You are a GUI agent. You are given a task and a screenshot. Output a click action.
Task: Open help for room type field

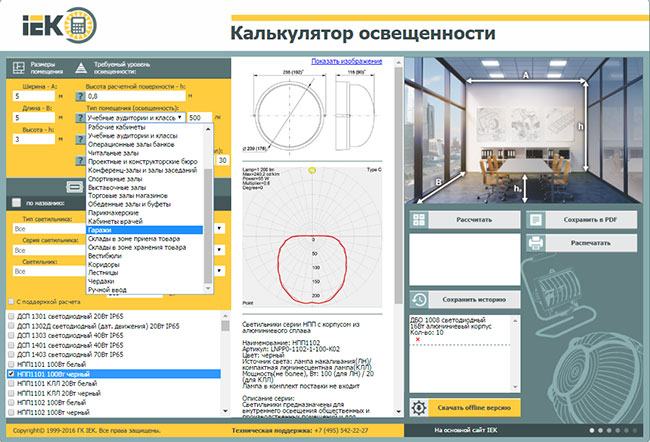coord(80,118)
